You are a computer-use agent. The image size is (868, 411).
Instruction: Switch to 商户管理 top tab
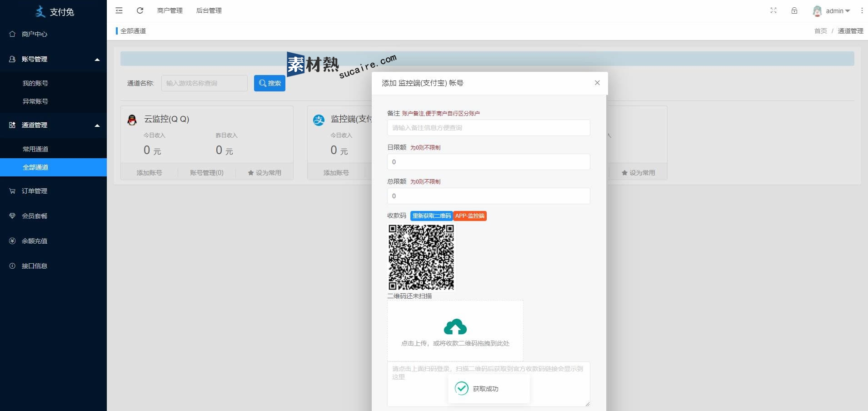170,10
